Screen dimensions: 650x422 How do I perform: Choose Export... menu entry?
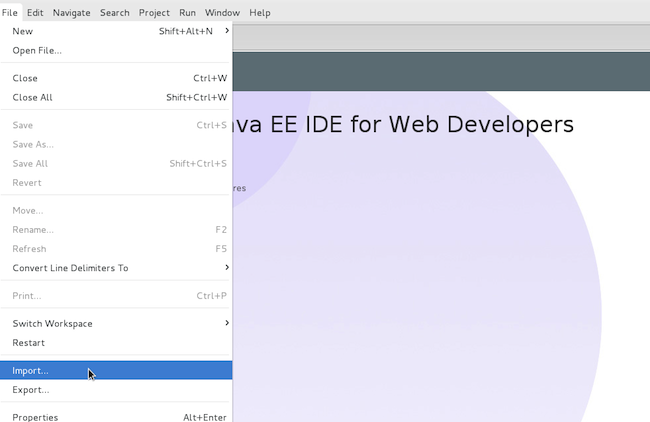click(116, 390)
